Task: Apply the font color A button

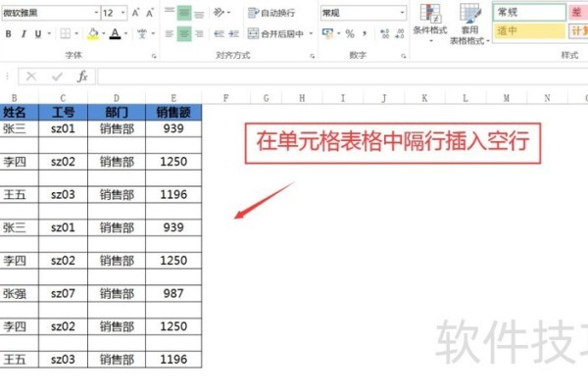Action: [x=115, y=33]
